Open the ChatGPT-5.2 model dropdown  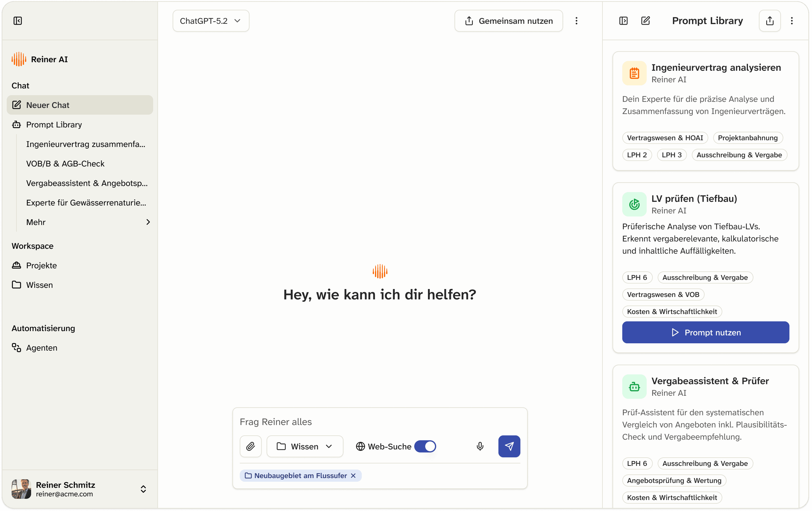[211, 21]
